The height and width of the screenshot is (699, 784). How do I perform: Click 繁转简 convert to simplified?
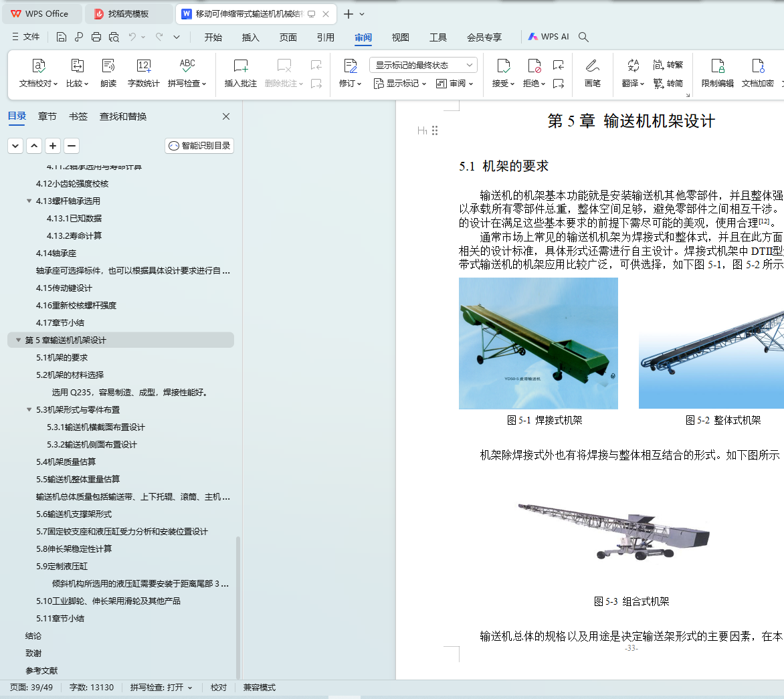click(668, 84)
